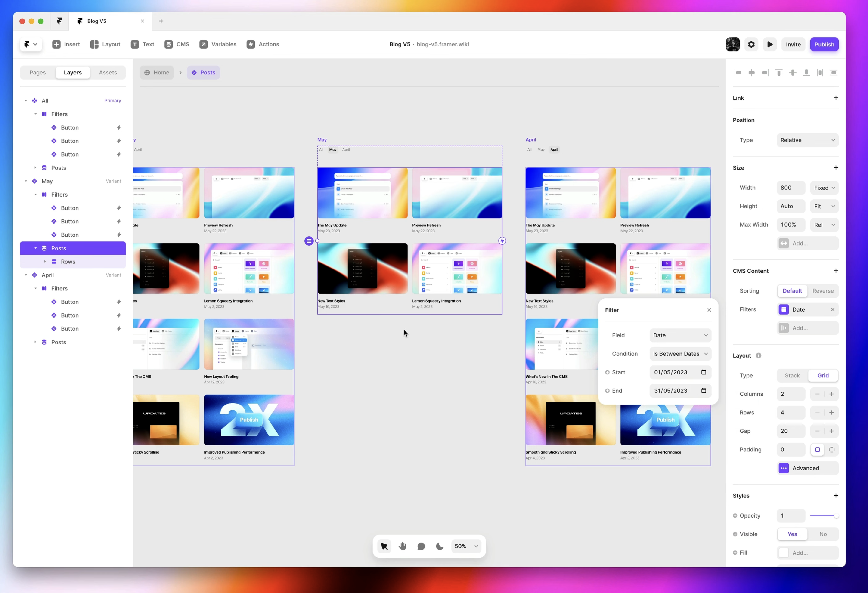Click the Invite button
Viewport: 868px width, 593px height.
[x=793, y=44]
